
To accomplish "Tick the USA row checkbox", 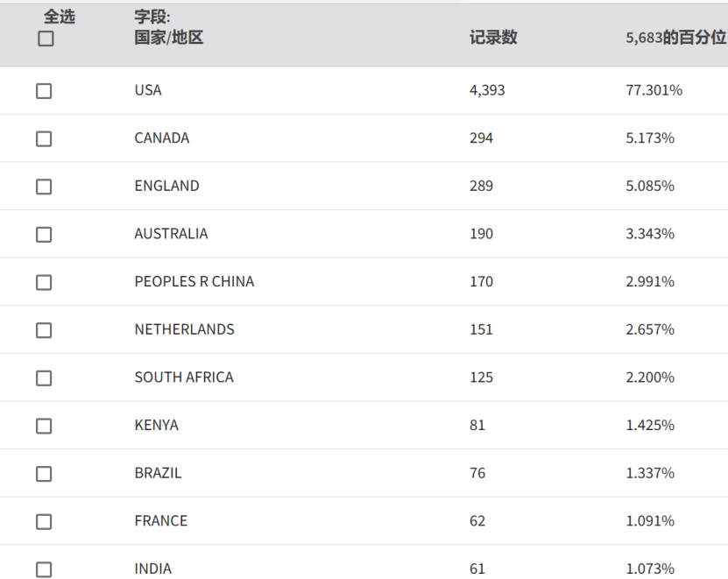I will (44, 91).
